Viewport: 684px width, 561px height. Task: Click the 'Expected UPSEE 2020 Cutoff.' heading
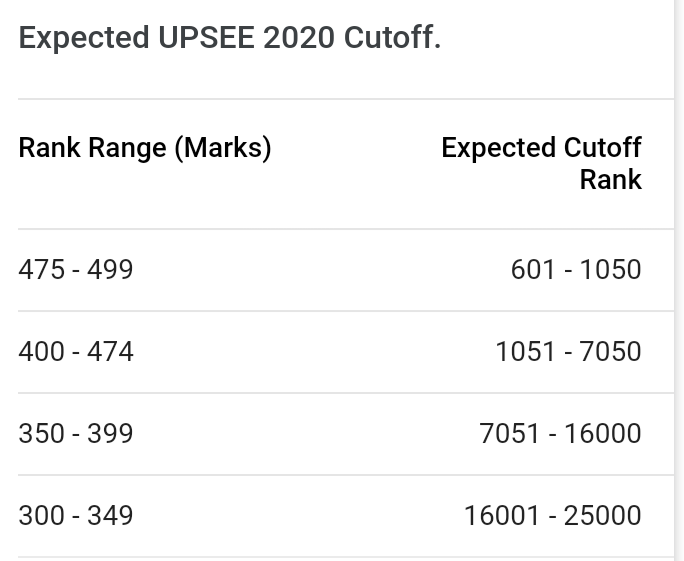pyautogui.click(x=229, y=38)
